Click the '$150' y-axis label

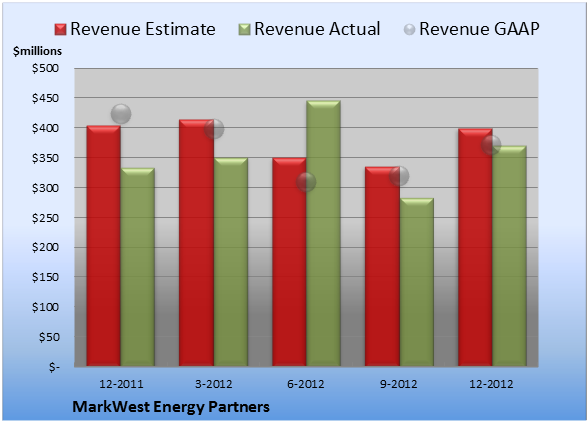coord(45,277)
